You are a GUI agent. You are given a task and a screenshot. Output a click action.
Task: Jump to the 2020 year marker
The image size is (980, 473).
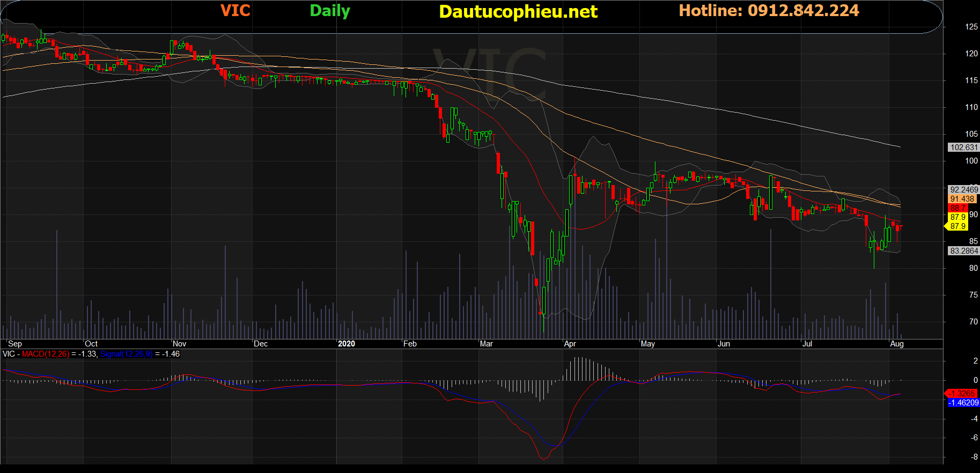(x=346, y=344)
